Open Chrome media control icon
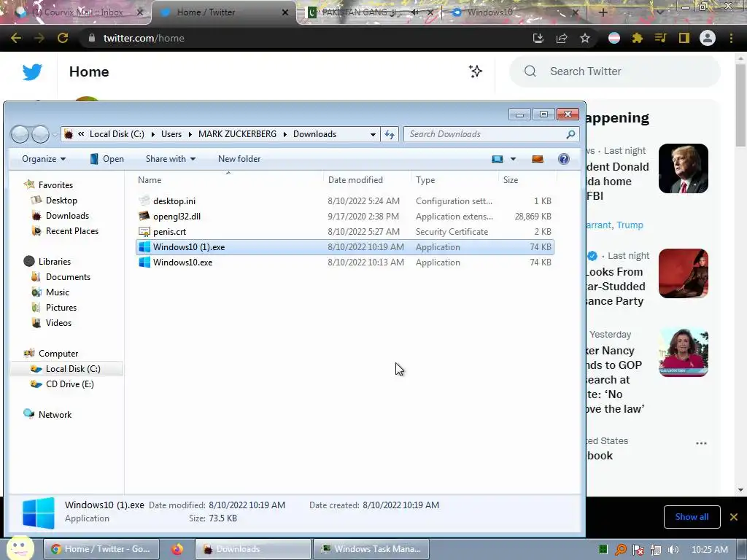This screenshot has width=747, height=560. 660,38
